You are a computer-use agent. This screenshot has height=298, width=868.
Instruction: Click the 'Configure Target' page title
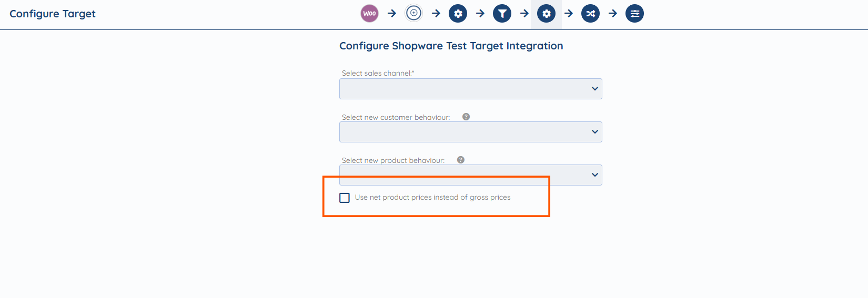pyautogui.click(x=53, y=14)
